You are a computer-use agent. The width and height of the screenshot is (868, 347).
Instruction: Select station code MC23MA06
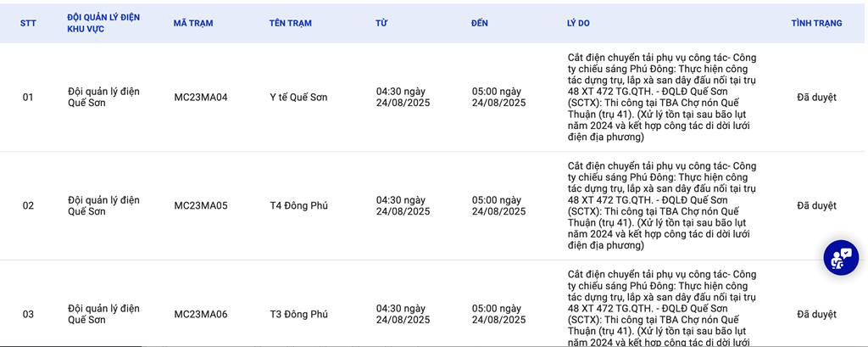coord(201,314)
